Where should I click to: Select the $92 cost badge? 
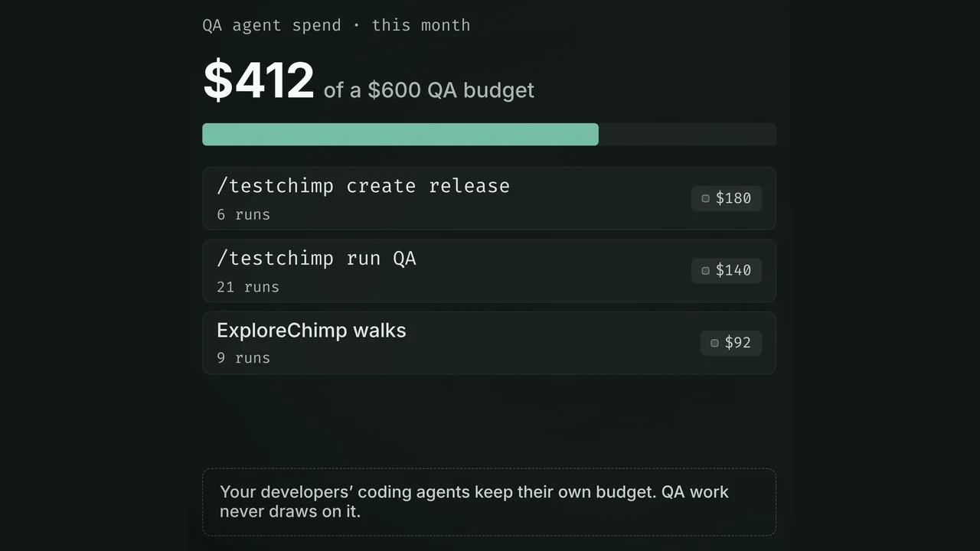pyautogui.click(x=731, y=343)
